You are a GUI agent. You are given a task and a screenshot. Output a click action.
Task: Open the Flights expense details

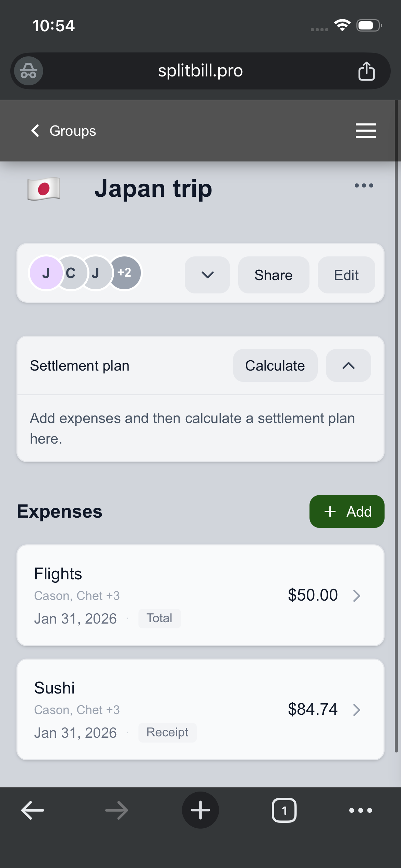click(200, 595)
